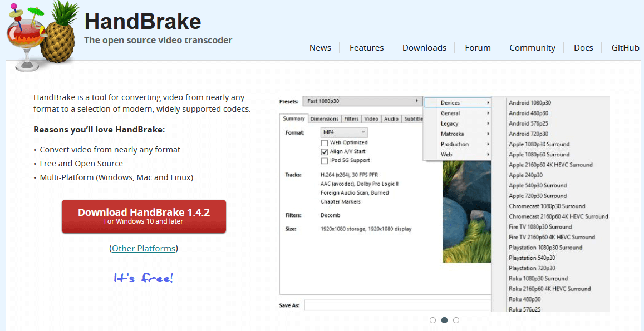
Task: Open the News page
Action: tap(321, 48)
